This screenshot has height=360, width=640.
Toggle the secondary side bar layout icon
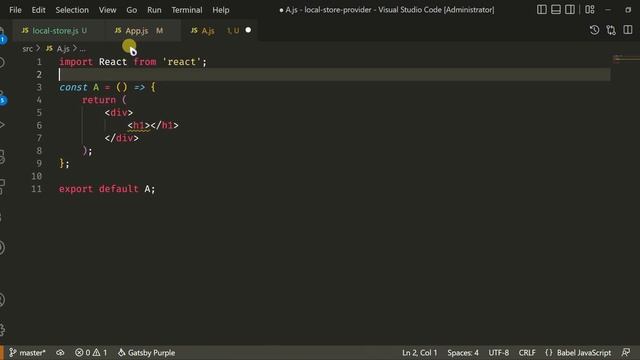click(570, 9)
